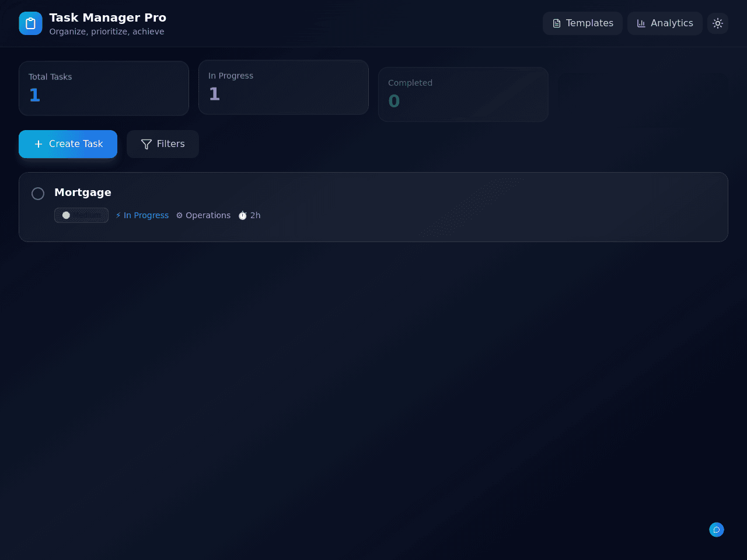Screen dimensions: 747x560
Task: Click the Task Manager Pro title
Action: point(108,17)
